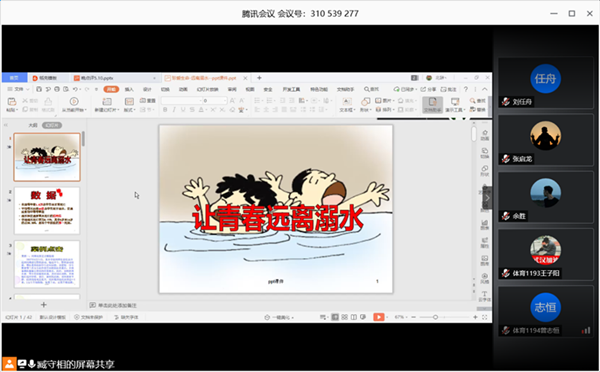600x372 pixels.
Task: Click the save icon in quick access bar
Action: point(39,89)
